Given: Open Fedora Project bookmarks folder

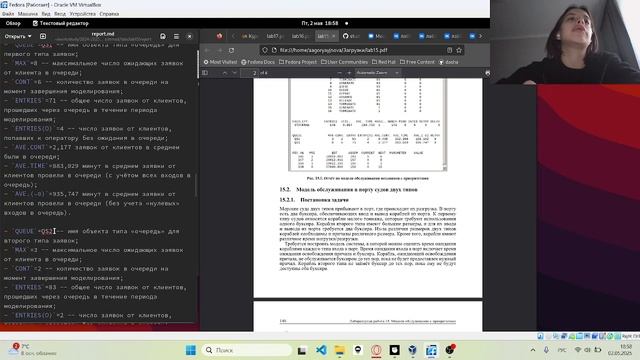Looking at the screenshot, I should 298,62.
